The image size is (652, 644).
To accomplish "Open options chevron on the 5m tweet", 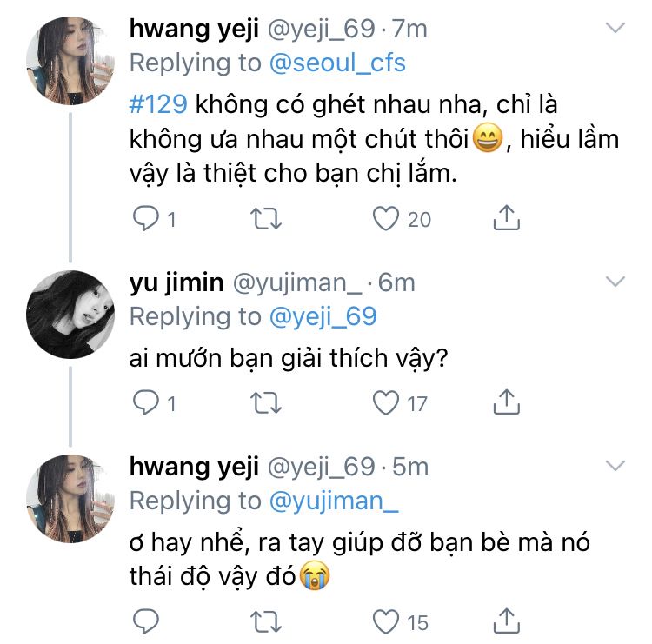I will 615,467.
